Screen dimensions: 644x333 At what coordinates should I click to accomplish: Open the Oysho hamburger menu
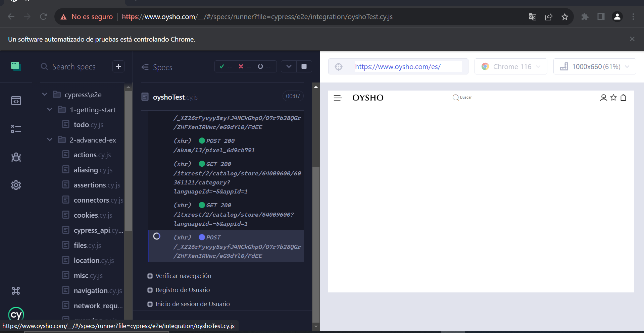pos(338,98)
